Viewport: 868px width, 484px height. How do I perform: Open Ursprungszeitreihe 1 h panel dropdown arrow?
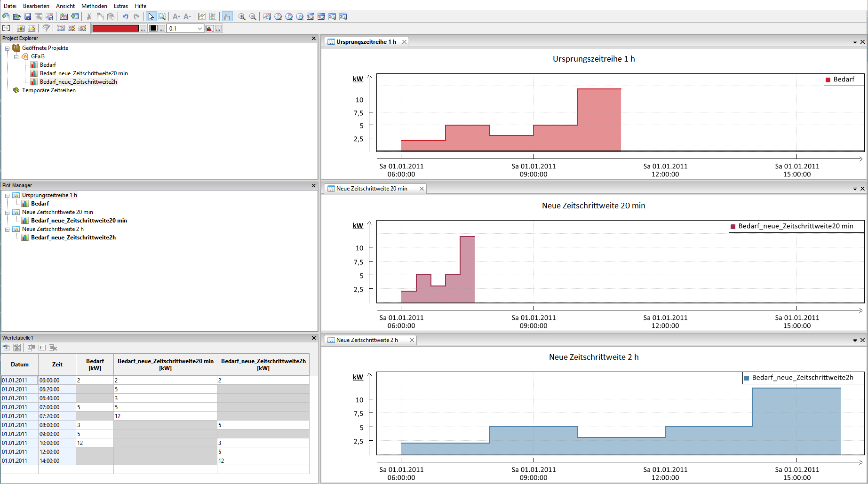coord(855,42)
